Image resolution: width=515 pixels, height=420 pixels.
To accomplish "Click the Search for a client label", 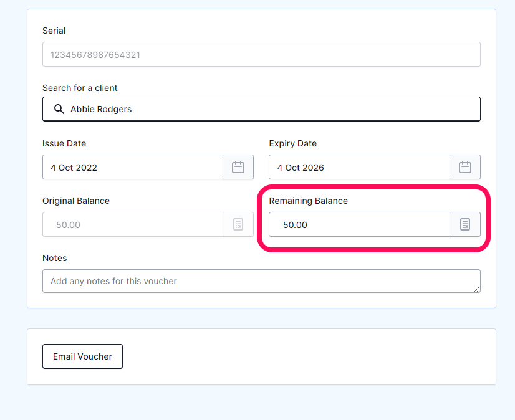I will pyautogui.click(x=79, y=88).
